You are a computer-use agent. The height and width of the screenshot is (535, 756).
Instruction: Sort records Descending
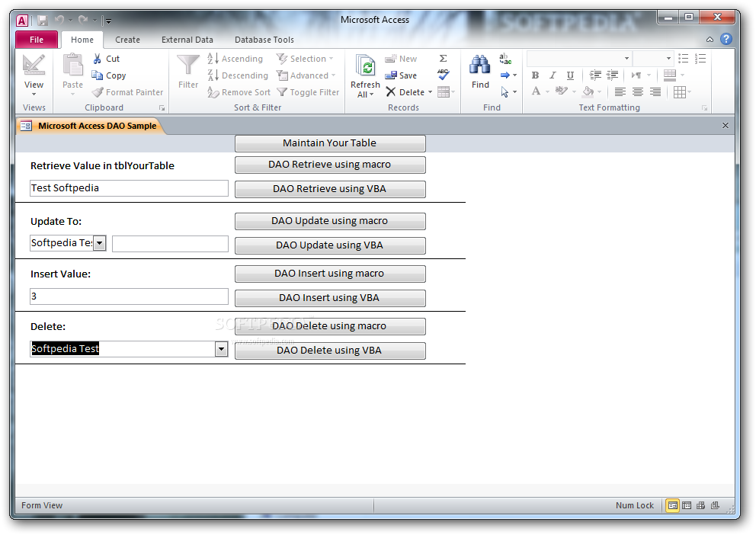pyautogui.click(x=238, y=75)
